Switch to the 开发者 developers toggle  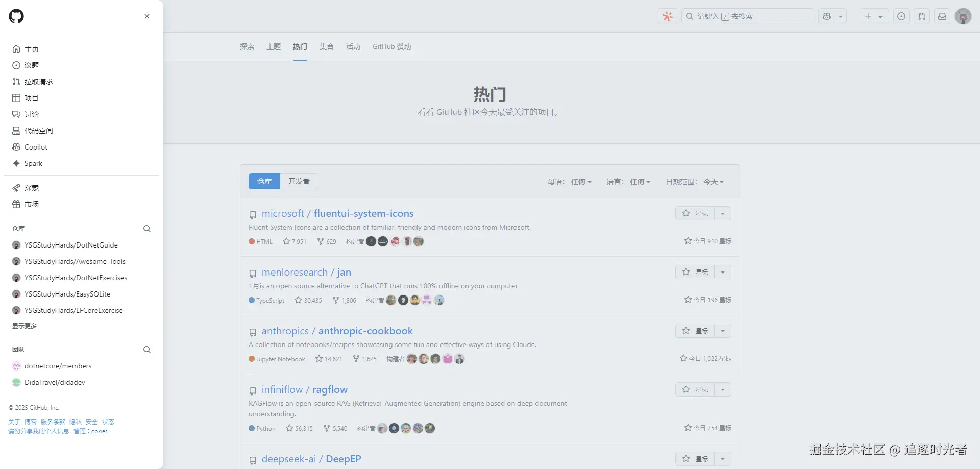coord(299,181)
